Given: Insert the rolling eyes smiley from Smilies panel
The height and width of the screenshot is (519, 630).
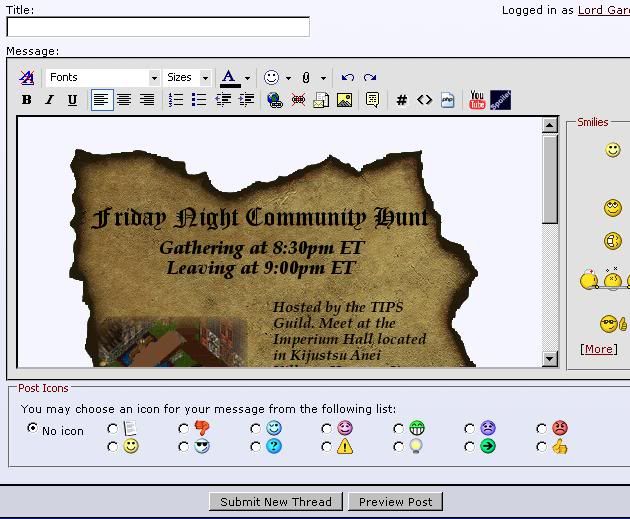Looking at the screenshot, I should pyautogui.click(x=613, y=208).
